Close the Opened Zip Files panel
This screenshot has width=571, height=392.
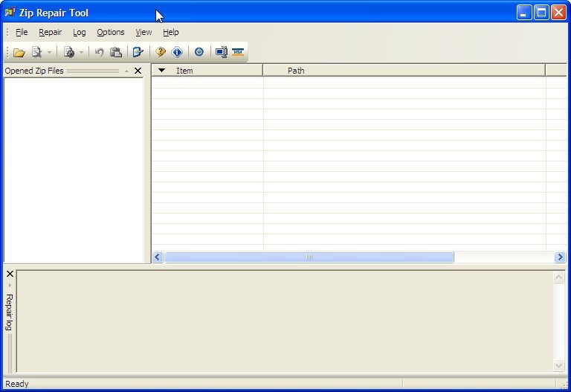point(138,71)
